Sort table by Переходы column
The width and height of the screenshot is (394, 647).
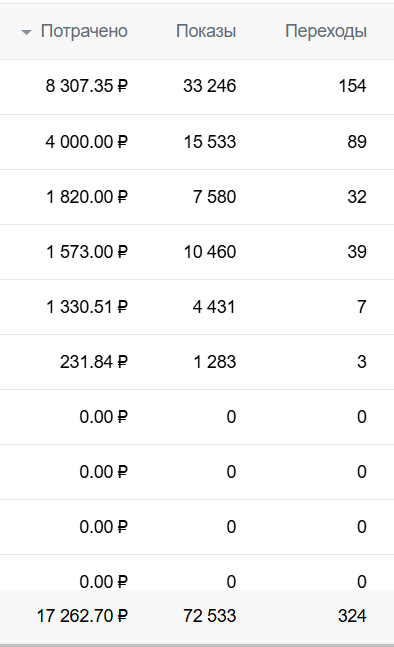326,31
